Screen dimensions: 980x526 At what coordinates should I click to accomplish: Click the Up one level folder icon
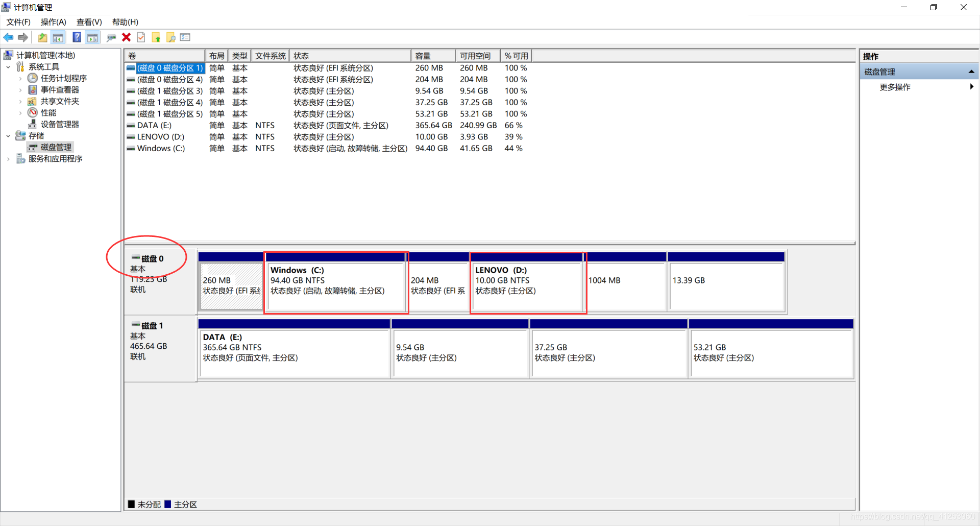[x=43, y=37]
